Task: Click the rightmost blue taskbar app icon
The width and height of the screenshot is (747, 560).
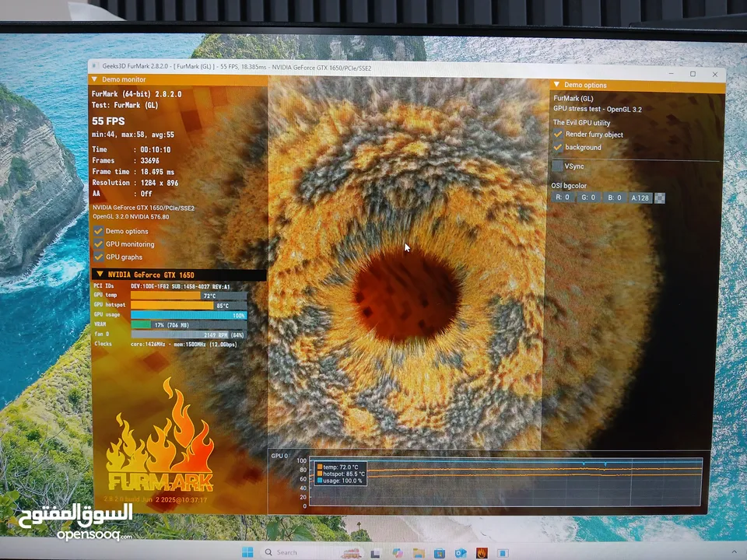Action: coord(503,553)
